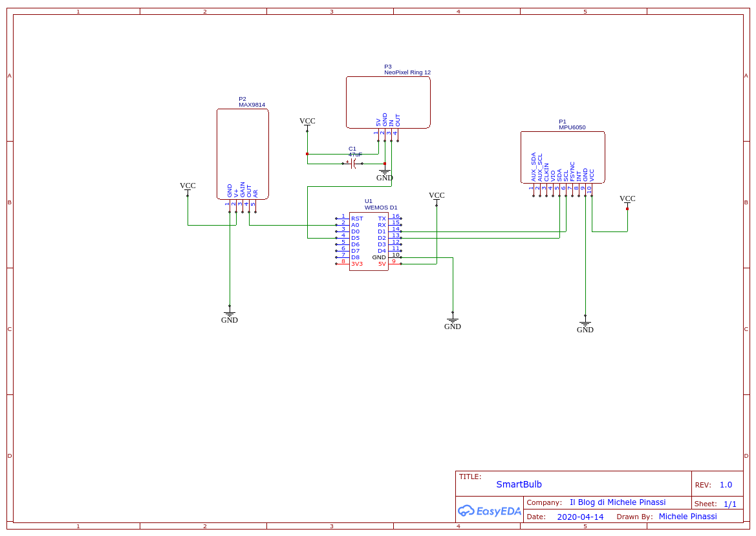Image resolution: width=756 pixels, height=536 pixels.
Task: Click the P3 designator label
Action: (388, 67)
